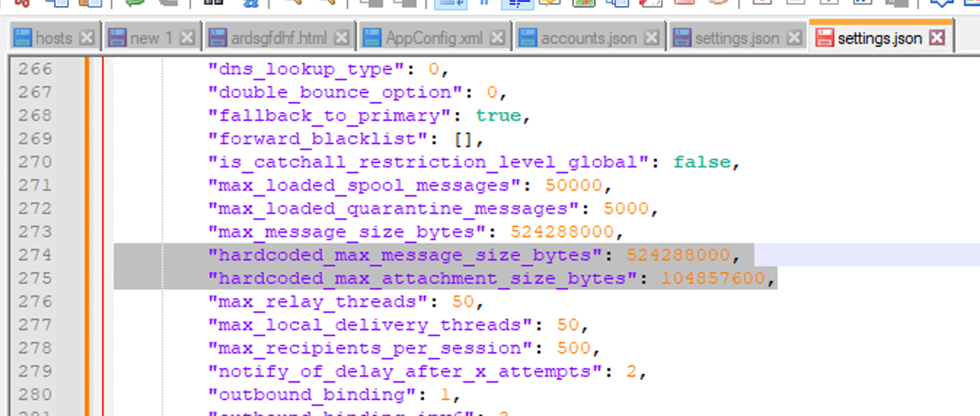Switch to the new 1 tab
Screen dimensions: 980x416
[150, 38]
